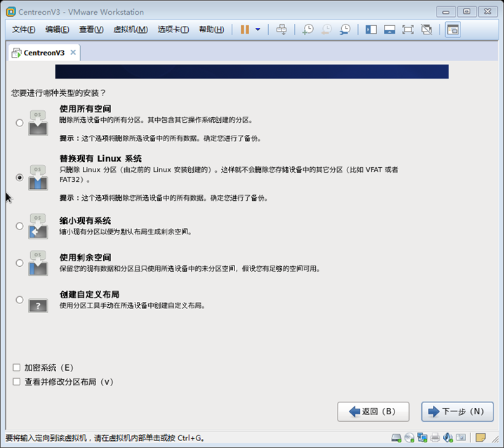
Task: Click the 缩小现有系统 disk icon
Action: coord(38,226)
